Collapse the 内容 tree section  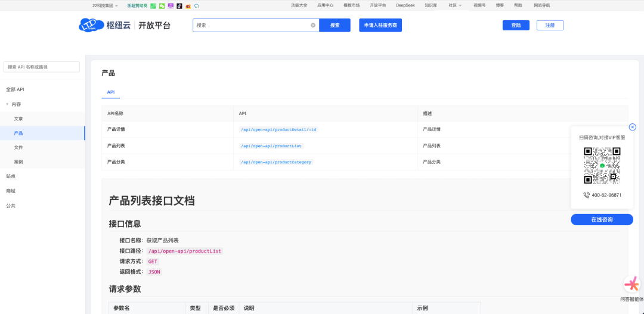tap(7, 104)
